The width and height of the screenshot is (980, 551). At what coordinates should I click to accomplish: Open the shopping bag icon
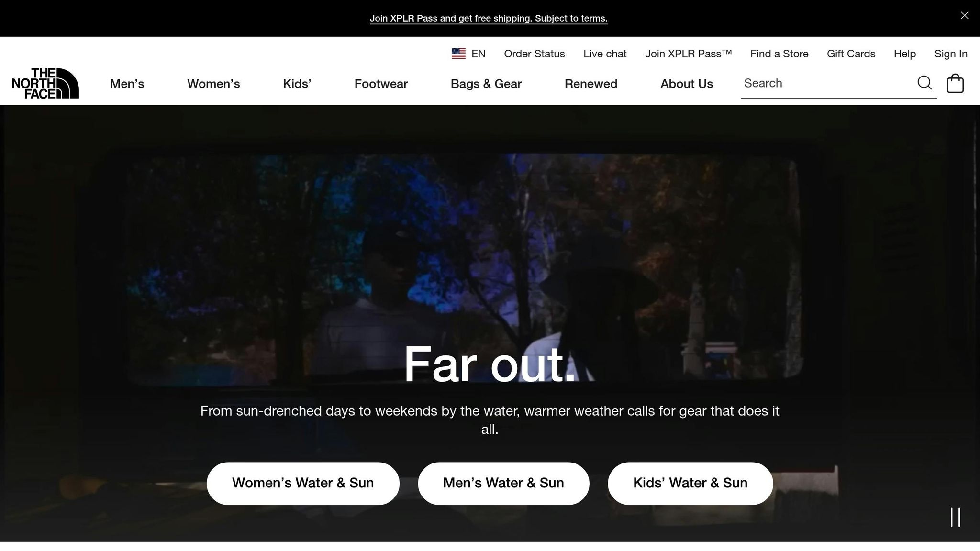955,83
